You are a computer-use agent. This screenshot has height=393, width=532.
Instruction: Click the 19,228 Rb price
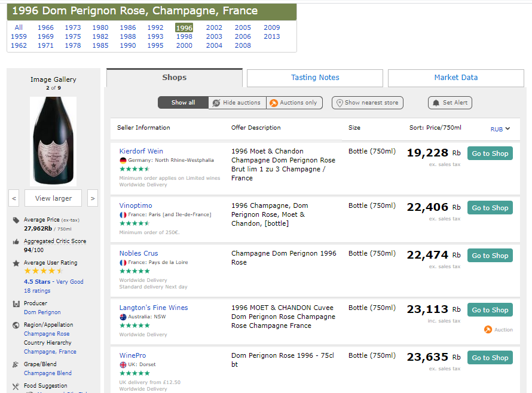(x=433, y=153)
